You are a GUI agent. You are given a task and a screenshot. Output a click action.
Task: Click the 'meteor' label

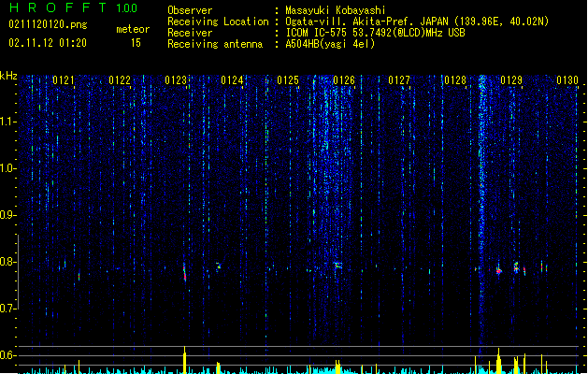coord(133,29)
